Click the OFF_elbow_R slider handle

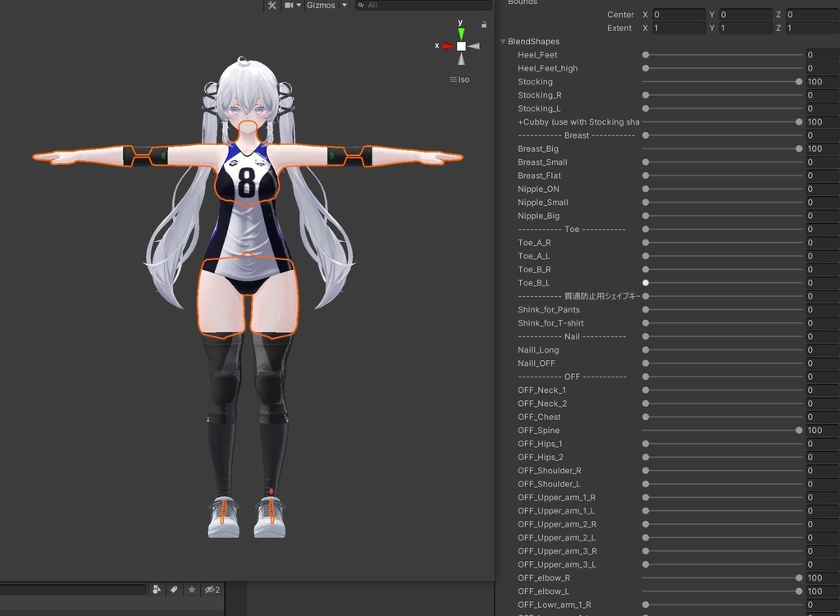799,577
